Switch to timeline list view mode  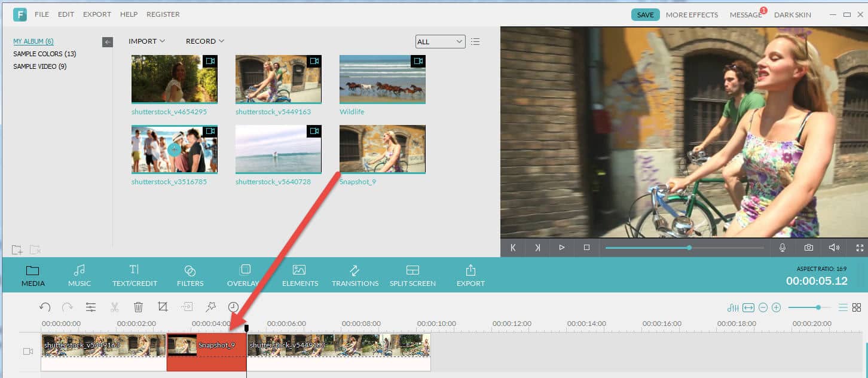843,307
